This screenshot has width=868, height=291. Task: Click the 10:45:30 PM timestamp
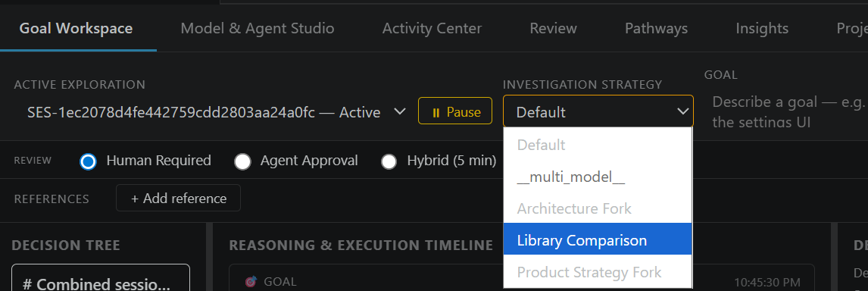767,282
